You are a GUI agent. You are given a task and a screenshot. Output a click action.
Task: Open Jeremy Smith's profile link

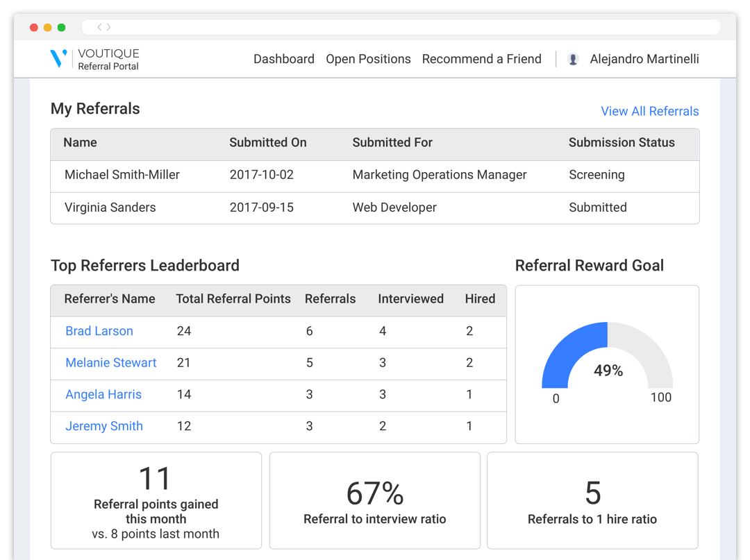(103, 426)
